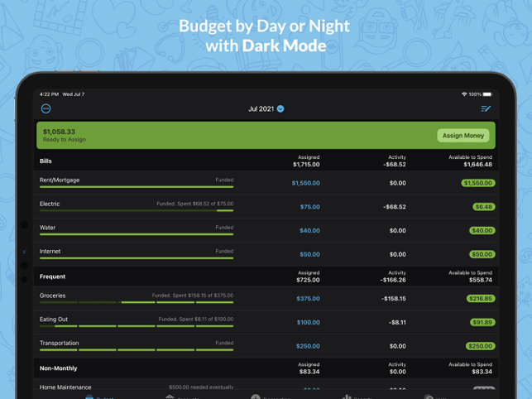Open the Internet category row
This screenshot has height=399, width=532.
(266, 254)
